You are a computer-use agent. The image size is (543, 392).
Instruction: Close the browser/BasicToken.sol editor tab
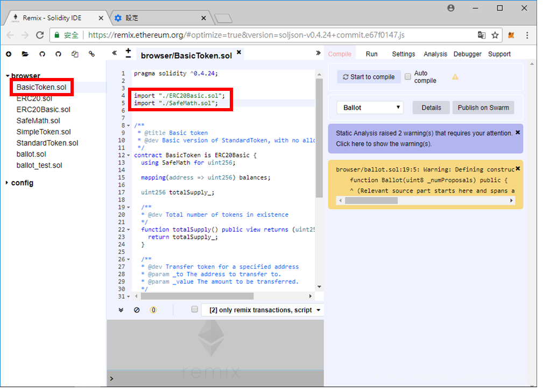tap(239, 53)
